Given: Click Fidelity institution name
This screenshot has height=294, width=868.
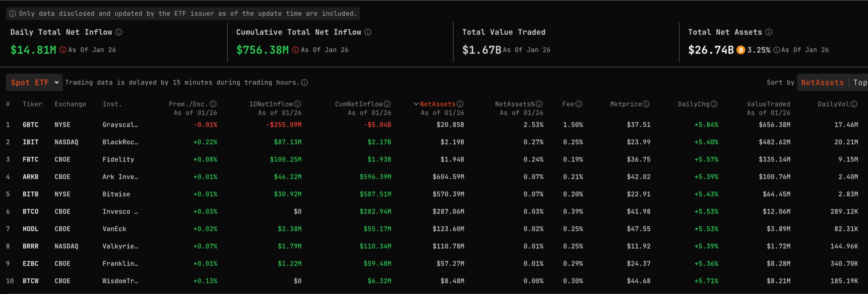Looking at the screenshot, I should (118, 160).
